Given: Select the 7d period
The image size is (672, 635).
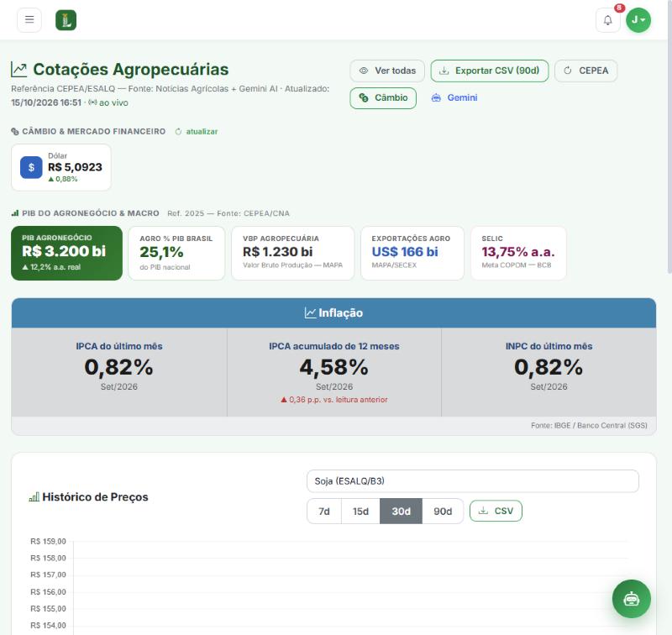Looking at the screenshot, I should (x=324, y=512).
